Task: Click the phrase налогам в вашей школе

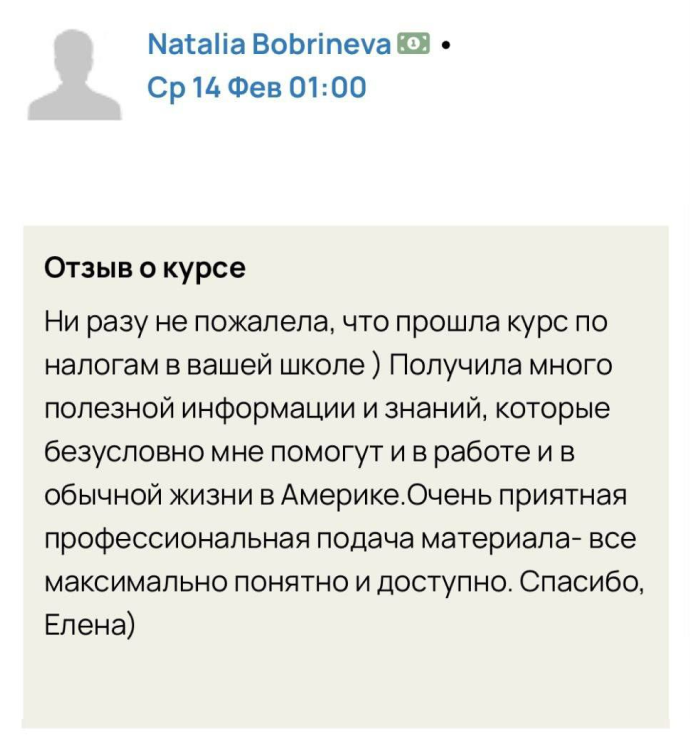Action: (205, 366)
